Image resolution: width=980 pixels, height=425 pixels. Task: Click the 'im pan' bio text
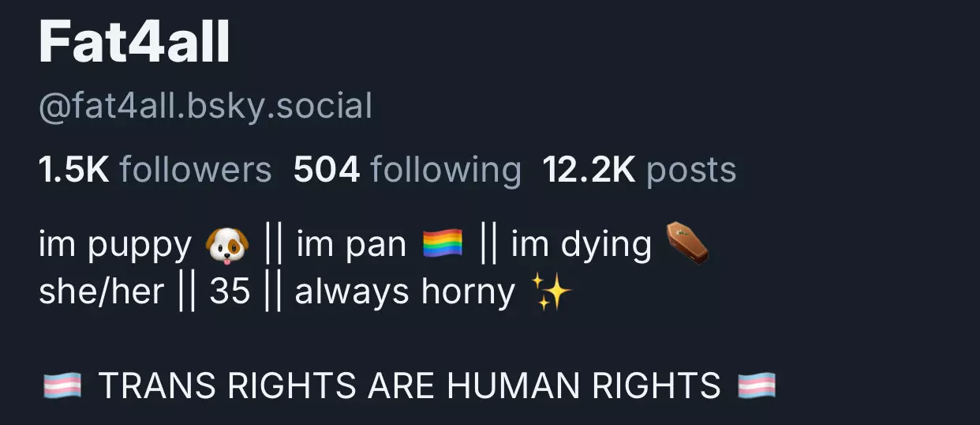(x=351, y=246)
